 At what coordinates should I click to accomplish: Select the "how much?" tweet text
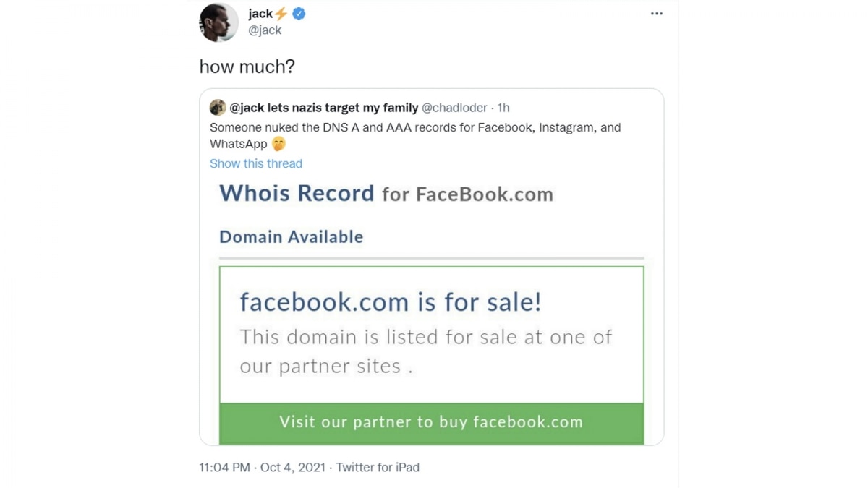(x=247, y=67)
